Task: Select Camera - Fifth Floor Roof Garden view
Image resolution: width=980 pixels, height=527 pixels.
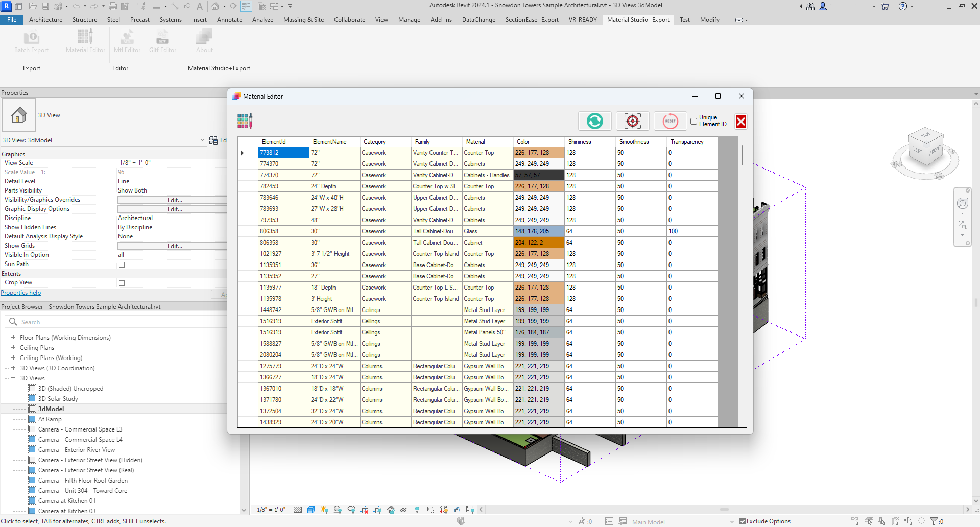Action: click(x=83, y=481)
